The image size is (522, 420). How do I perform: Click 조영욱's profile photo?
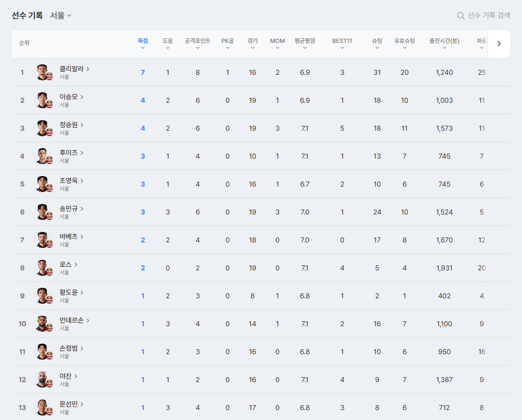coord(43,184)
